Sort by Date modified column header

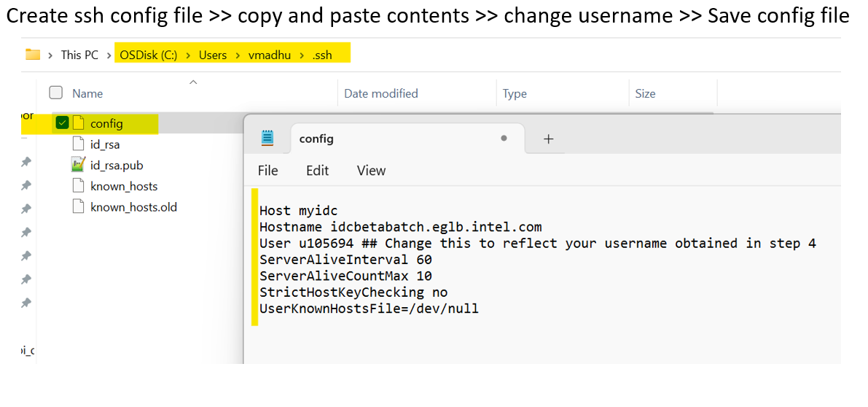pyautogui.click(x=381, y=93)
